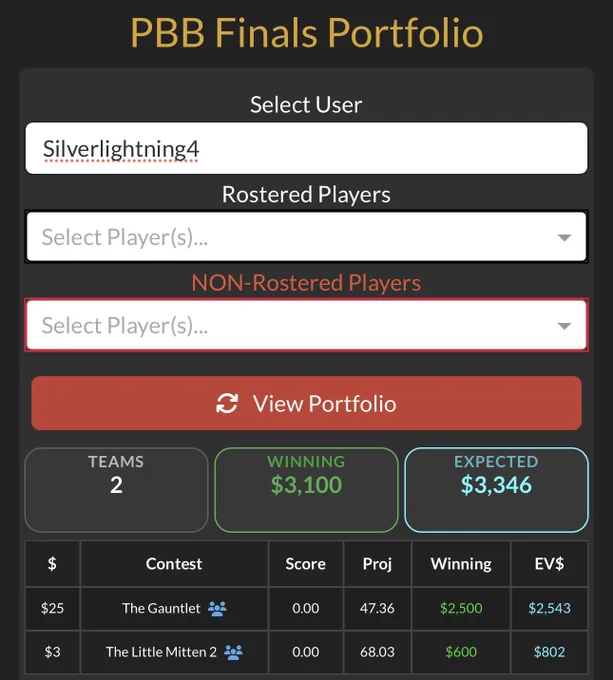
Task: Sort by the $ entry fee column header
Action: [x=52, y=564]
